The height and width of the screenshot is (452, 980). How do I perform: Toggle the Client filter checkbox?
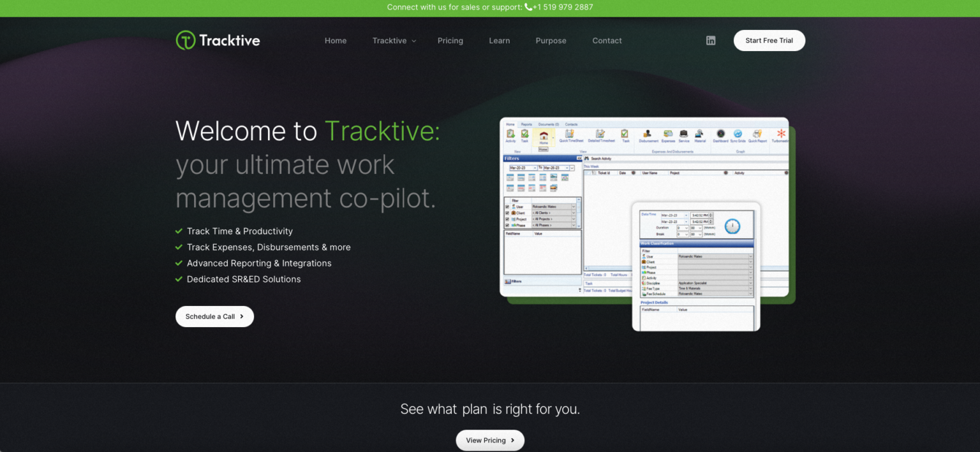pos(507,213)
